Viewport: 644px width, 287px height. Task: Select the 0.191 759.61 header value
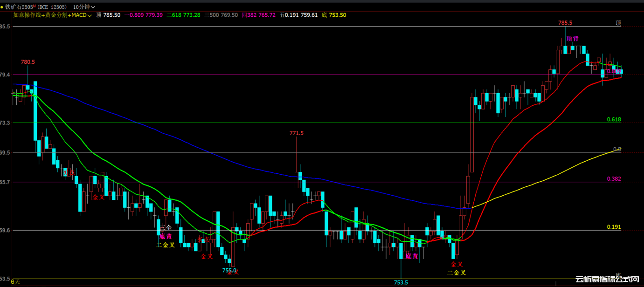tap(298, 15)
